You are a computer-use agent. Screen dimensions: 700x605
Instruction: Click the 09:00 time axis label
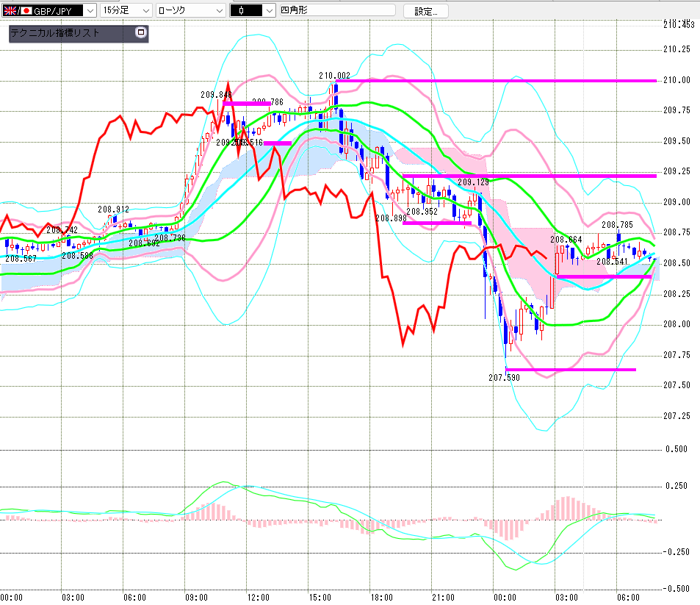coord(196,598)
